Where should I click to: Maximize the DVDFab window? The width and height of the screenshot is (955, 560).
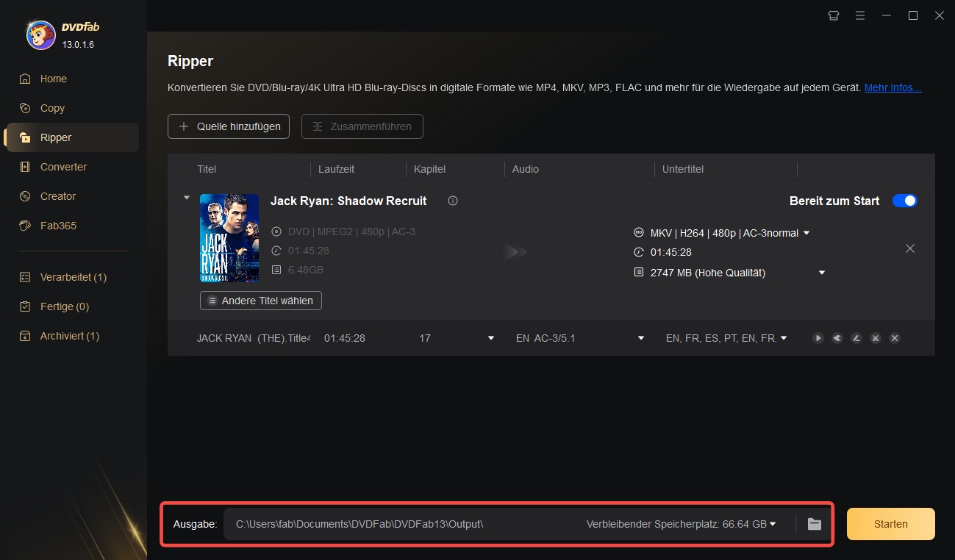[x=912, y=15]
